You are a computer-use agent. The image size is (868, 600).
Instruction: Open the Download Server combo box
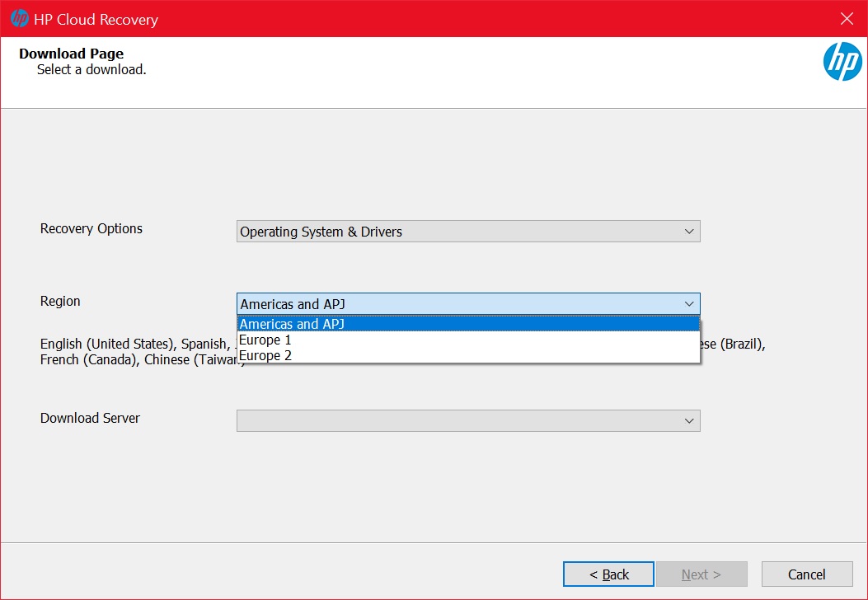pyautogui.click(x=468, y=420)
